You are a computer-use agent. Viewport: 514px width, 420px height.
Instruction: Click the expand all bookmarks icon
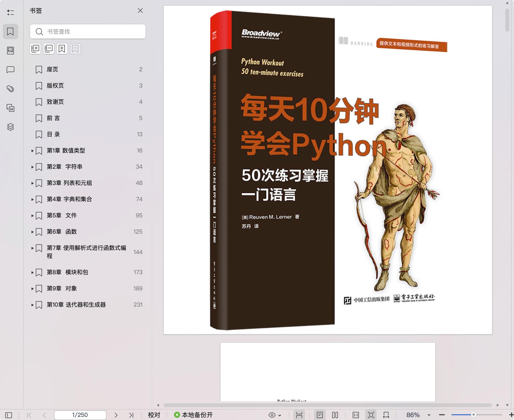(x=35, y=49)
